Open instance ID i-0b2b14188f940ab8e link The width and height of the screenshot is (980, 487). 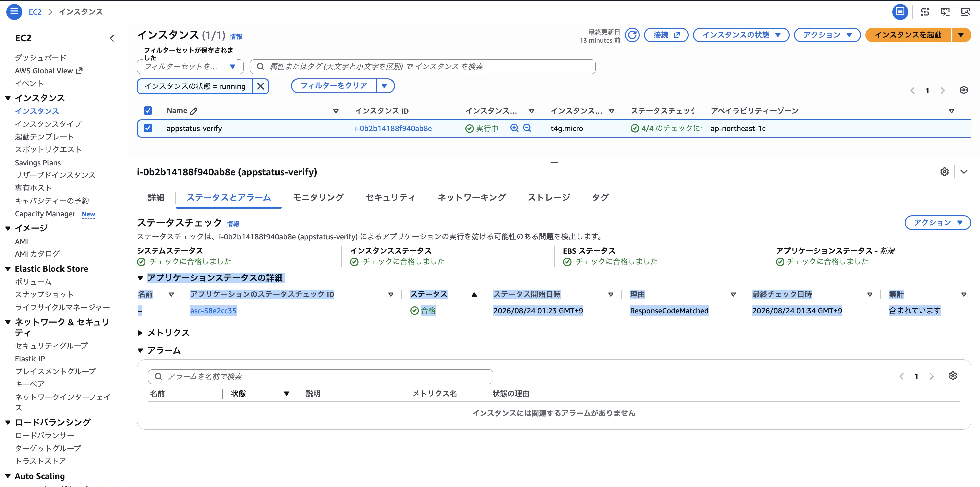(x=393, y=129)
